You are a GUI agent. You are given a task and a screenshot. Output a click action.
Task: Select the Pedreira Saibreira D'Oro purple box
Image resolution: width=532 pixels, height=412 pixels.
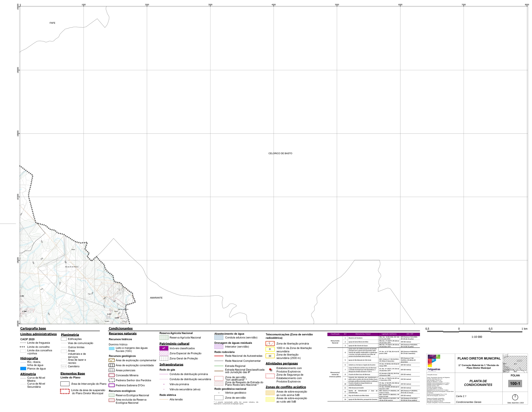tap(112, 385)
